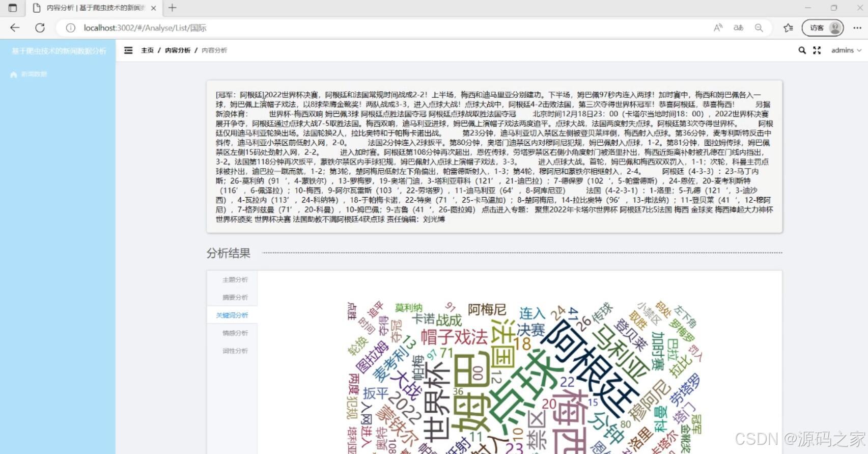
Task: Open the admins user dropdown
Action: coord(846,50)
